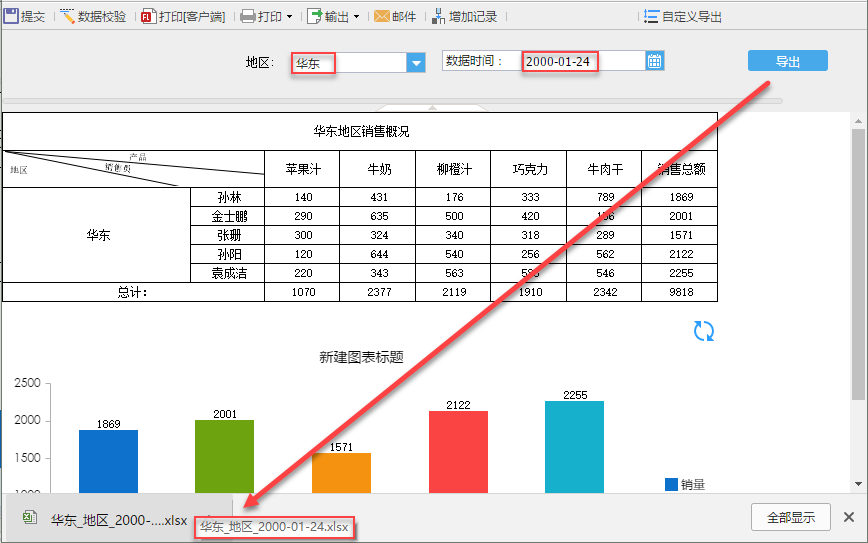Click the 总计 total row label
The image size is (868, 543).
pos(133,292)
